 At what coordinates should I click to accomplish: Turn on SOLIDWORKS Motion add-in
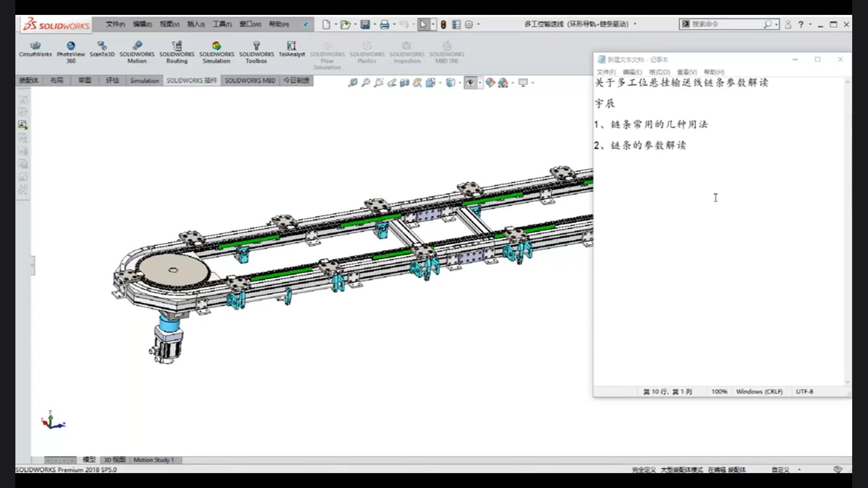pyautogui.click(x=137, y=52)
